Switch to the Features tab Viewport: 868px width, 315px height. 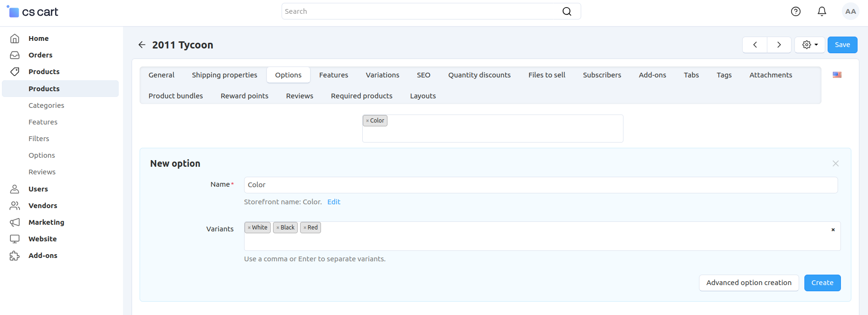334,75
